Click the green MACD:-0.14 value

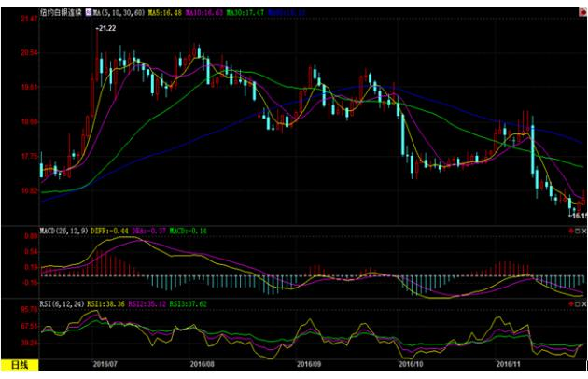click(x=188, y=231)
